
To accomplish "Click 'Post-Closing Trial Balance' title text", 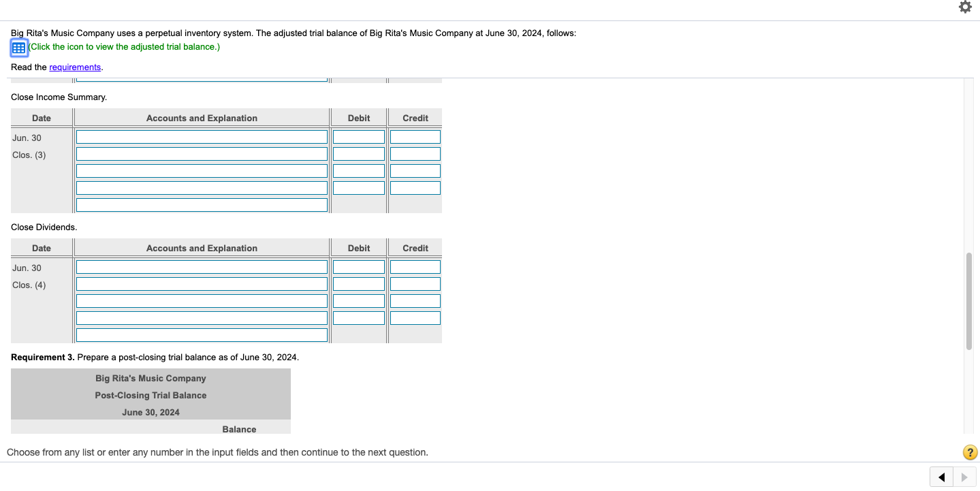I will [151, 396].
